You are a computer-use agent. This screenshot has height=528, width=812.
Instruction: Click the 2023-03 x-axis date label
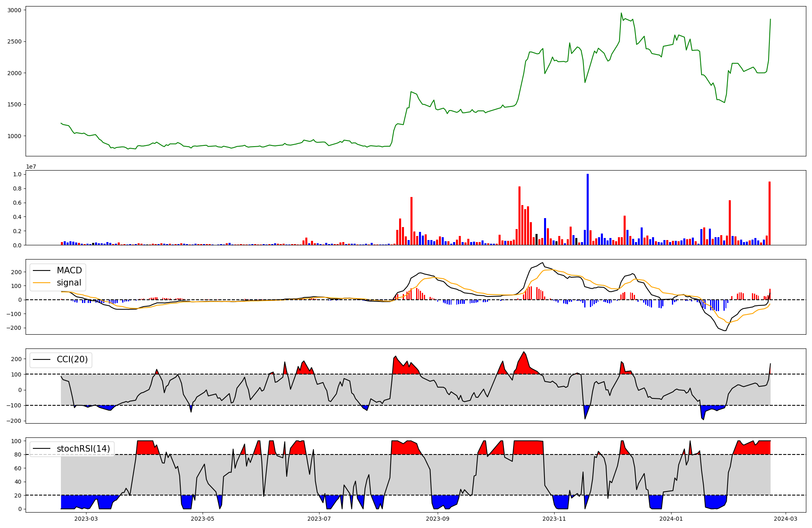coord(86,519)
